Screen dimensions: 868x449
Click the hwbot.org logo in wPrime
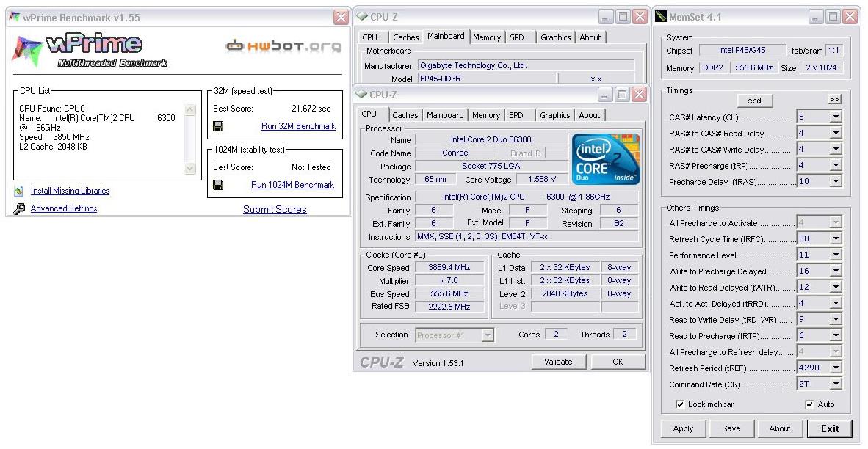coord(283,46)
